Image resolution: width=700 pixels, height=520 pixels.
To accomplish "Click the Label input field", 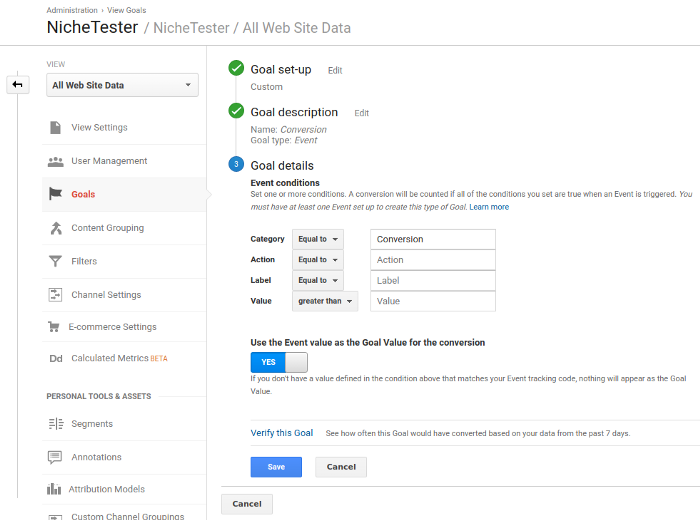I will 433,280.
